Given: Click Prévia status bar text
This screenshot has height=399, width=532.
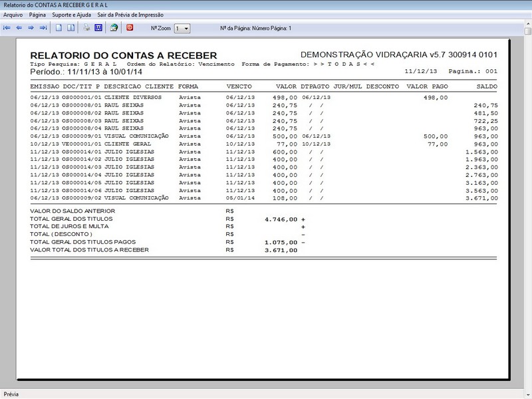Looking at the screenshot, I should pos(11,394).
